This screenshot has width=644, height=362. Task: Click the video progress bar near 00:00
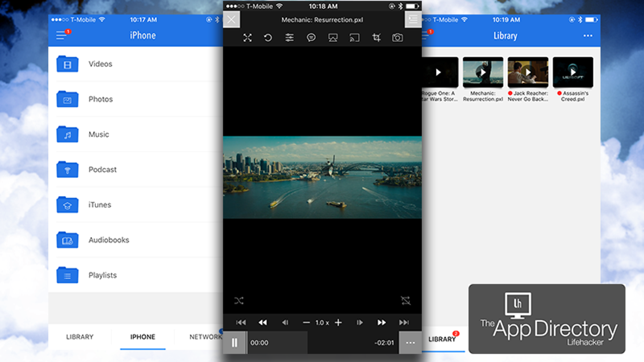point(323,343)
